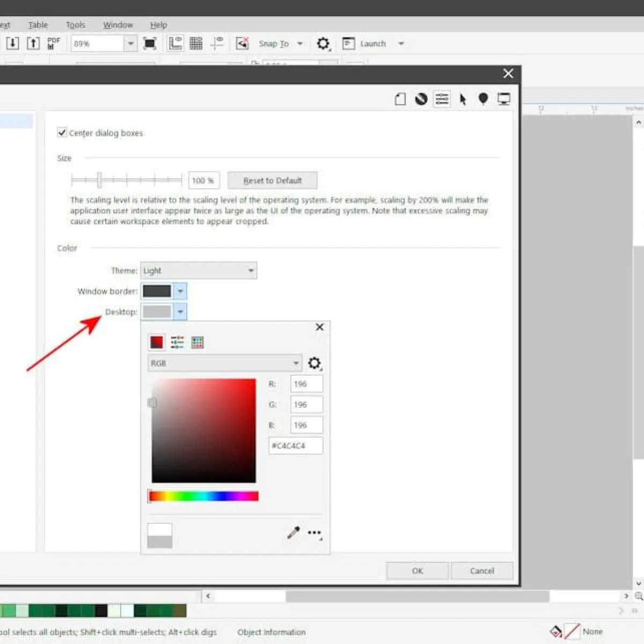The height and width of the screenshot is (644, 644).
Task: Open color picker gear options
Action: pyautogui.click(x=314, y=363)
